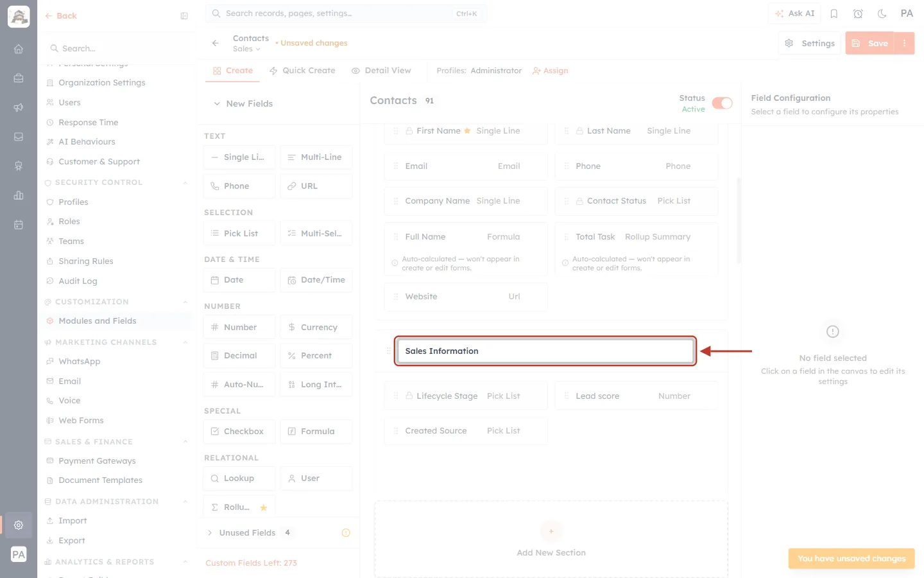The height and width of the screenshot is (578, 924).
Task: Click the megaphone marketing icon in rail
Action: pos(19,107)
